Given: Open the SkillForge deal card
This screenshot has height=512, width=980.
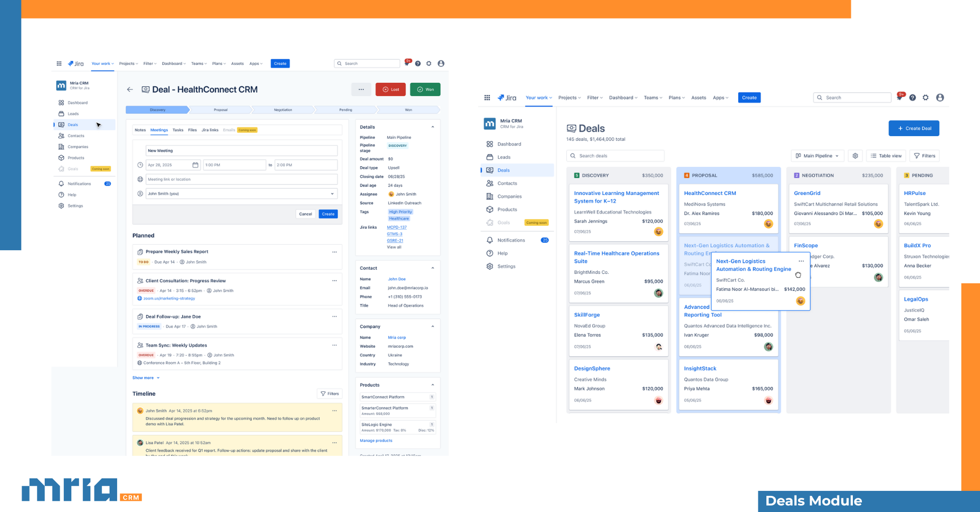Looking at the screenshot, I should 619,331.
